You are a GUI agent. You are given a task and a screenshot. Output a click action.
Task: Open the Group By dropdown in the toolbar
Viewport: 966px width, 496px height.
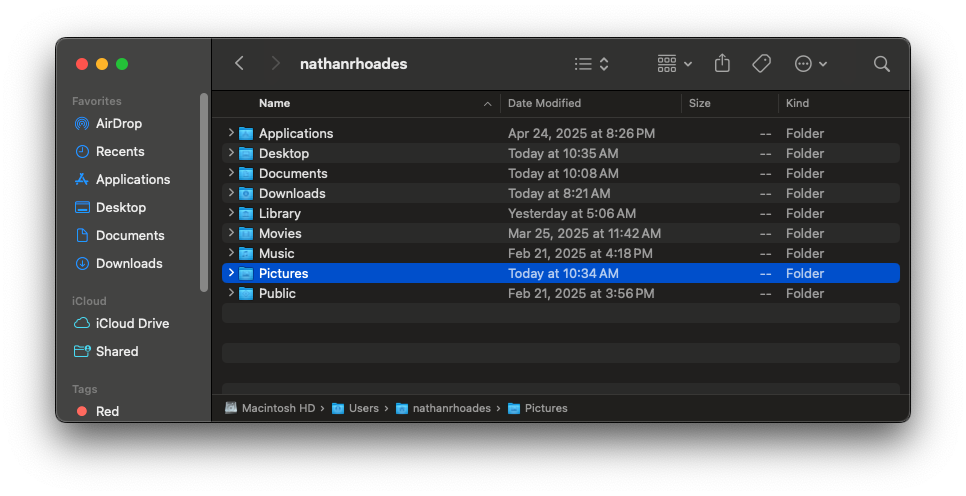point(675,64)
